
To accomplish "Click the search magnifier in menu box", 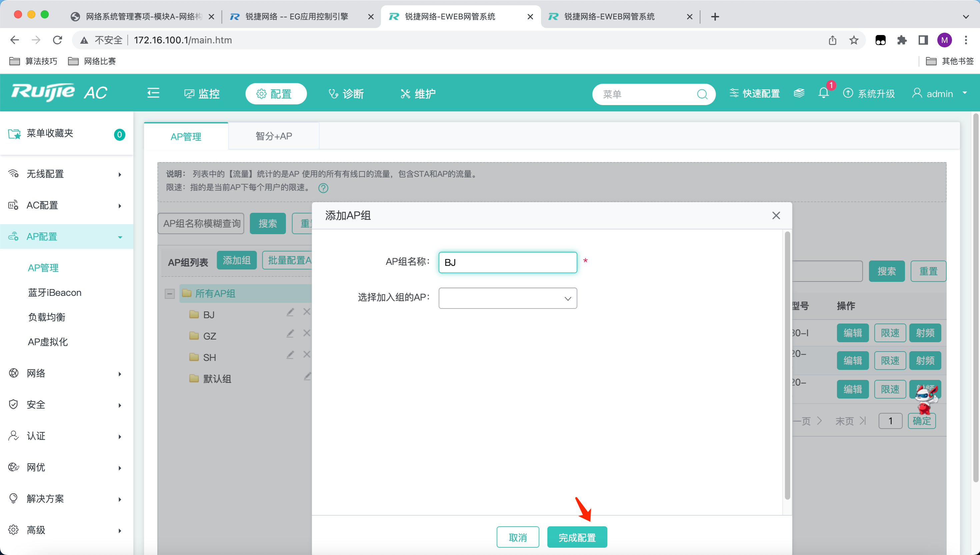I will [702, 94].
